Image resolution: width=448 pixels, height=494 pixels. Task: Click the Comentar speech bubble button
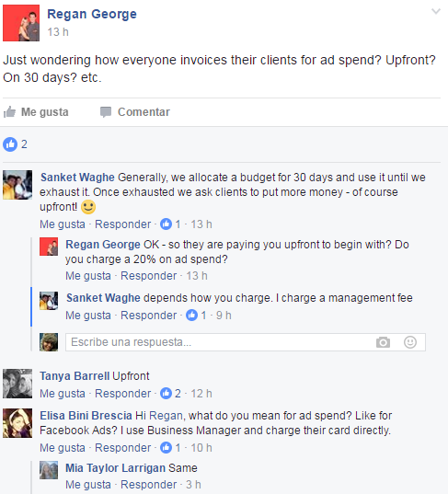[135, 112]
